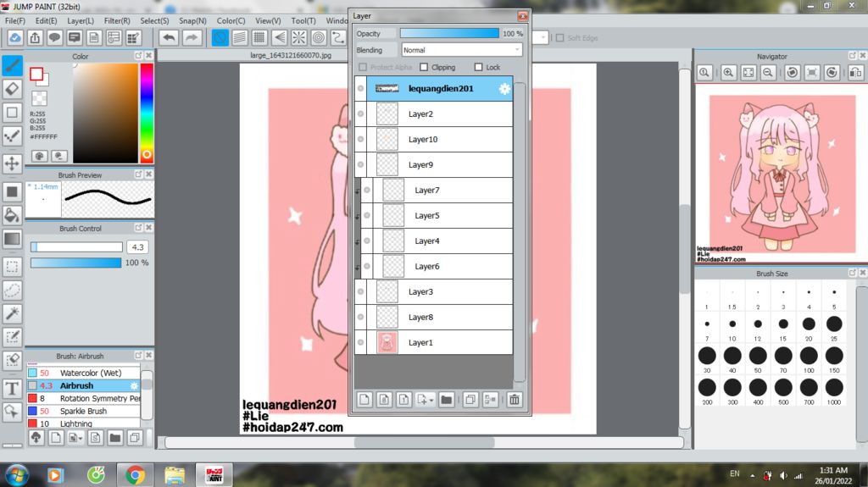
Task: Click the Redo arrow in toolbar
Action: (x=191, y=37)
